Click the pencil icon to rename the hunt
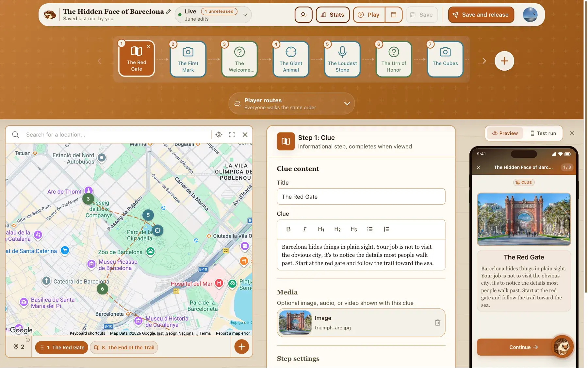This screenshot has width=588, height=368. 169,11
